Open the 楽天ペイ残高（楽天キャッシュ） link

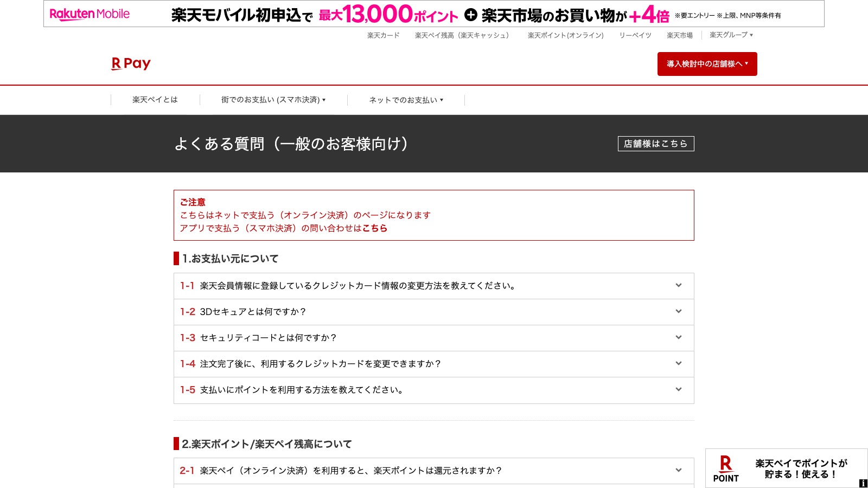coord(463,35)
